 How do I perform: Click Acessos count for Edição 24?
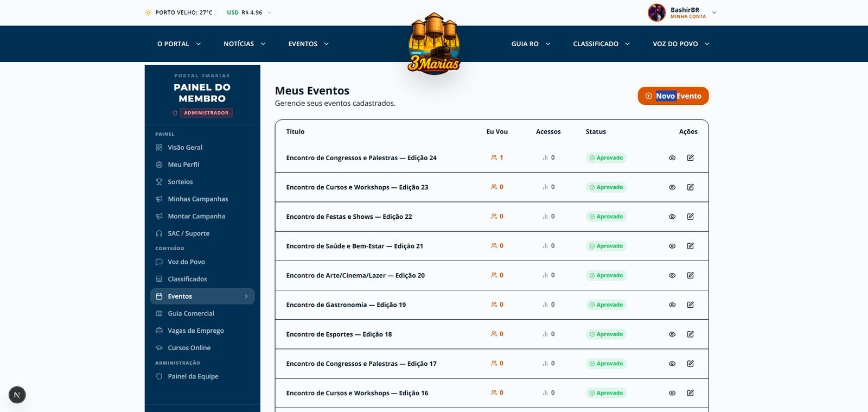click(x=548, y=157)
